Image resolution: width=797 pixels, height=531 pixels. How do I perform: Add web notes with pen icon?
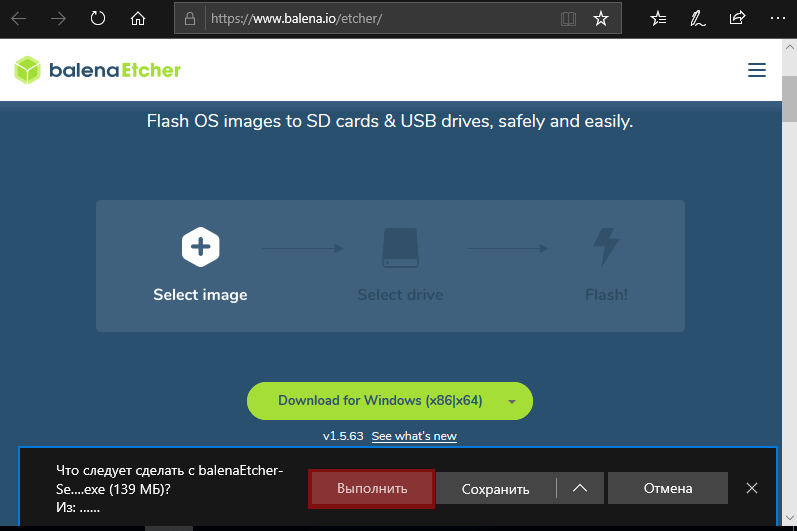[697, 19]
